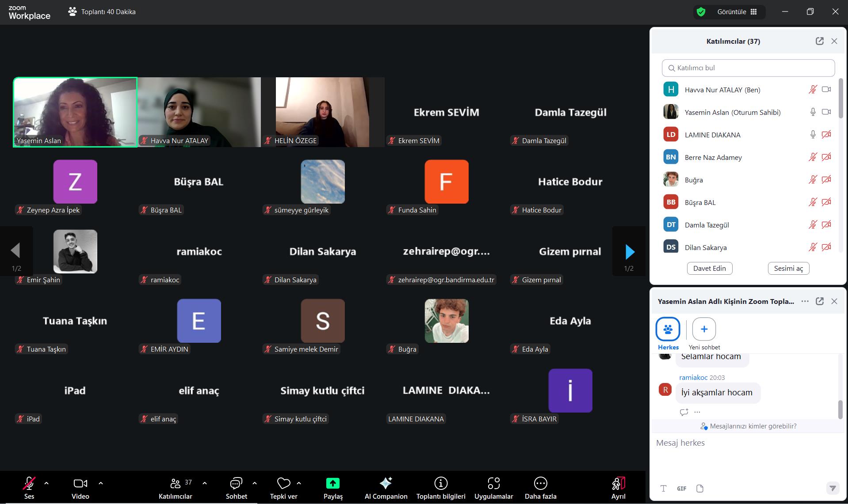Image resolution: width=848 pixels, height=504 pixels.
Task: Click the Davet Edin button
Action: click(x=709, y=268)
